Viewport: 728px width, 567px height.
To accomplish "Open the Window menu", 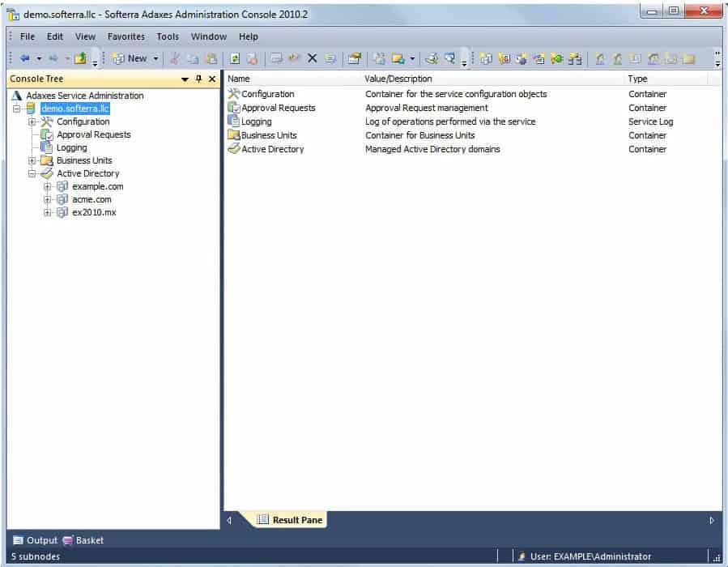I will 209,36.
